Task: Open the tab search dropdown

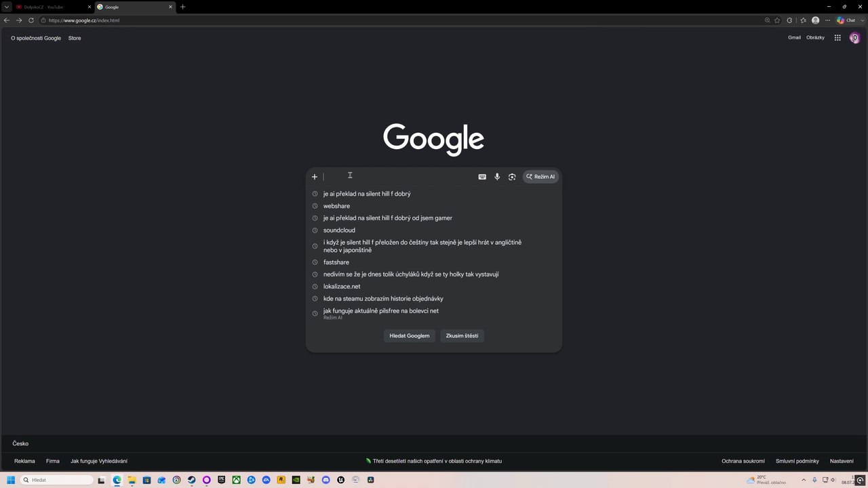Action: point(5,7)
